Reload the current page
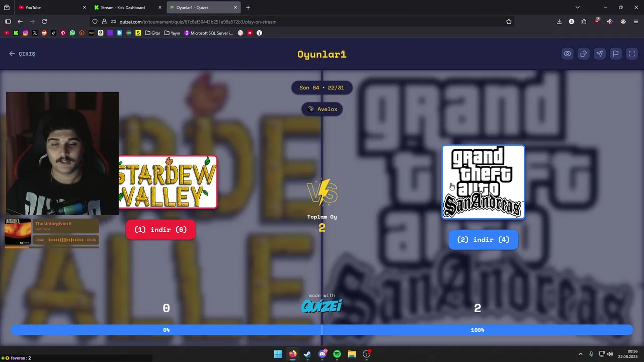 point(44,22)
